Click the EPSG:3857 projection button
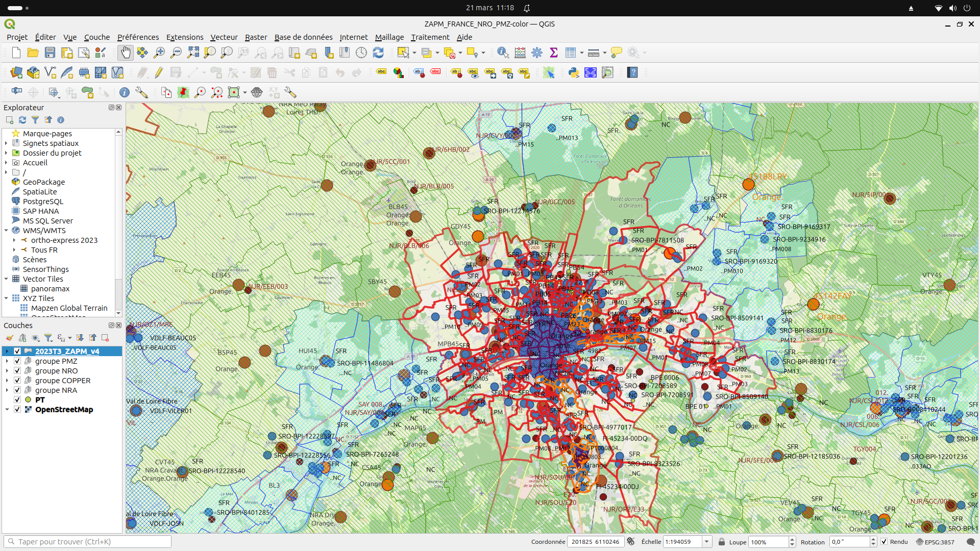The height and width of the screenshot is (551, 980). 935,542
